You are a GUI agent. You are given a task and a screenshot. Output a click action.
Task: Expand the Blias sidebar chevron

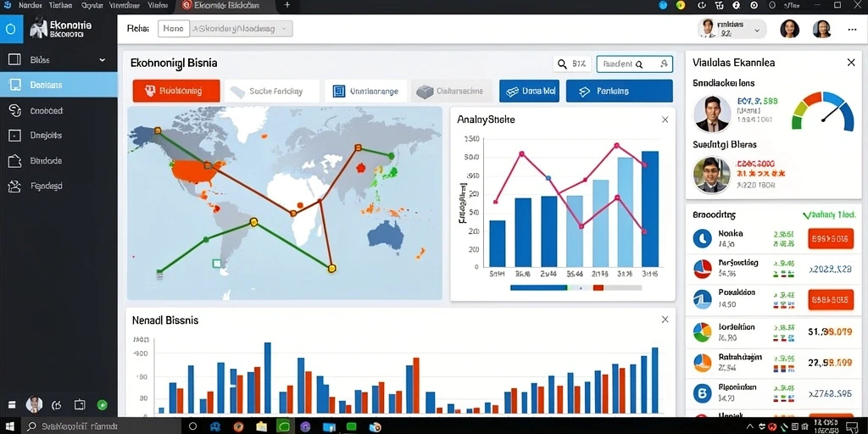point(103,60)
